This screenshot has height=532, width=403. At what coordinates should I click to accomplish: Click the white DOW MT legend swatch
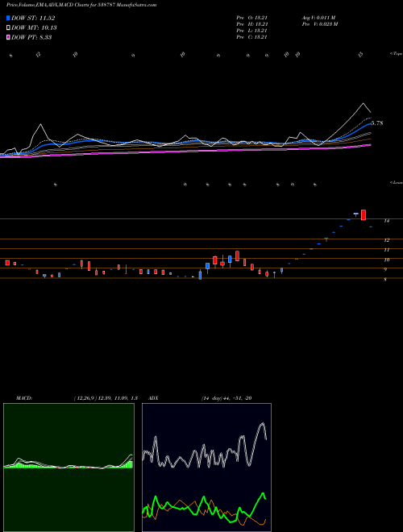(x=9, y=28)
